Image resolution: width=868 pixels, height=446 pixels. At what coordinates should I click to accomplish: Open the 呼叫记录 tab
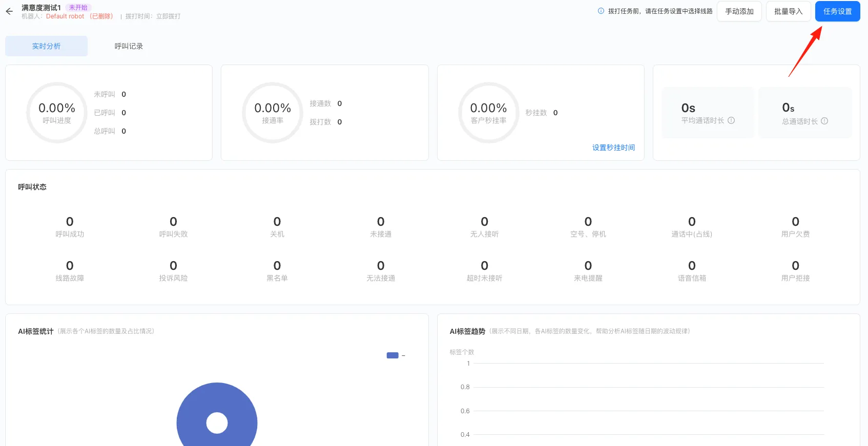(x=129, y=46)
